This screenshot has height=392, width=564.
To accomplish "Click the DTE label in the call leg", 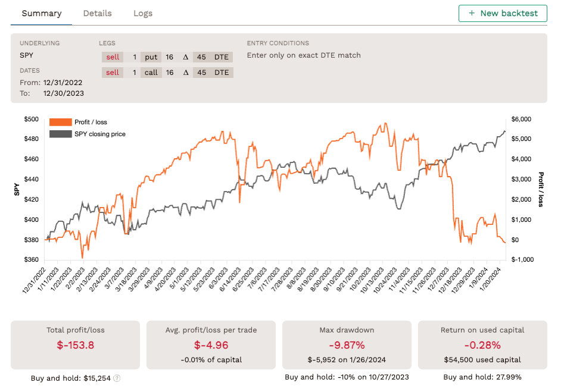I will (x=222, y=73).
